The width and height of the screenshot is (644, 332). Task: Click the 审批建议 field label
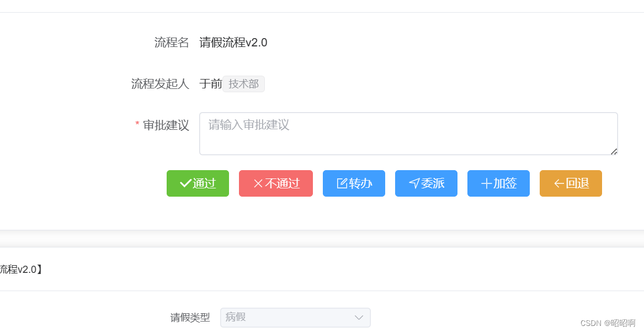click(x=166, y=125)
